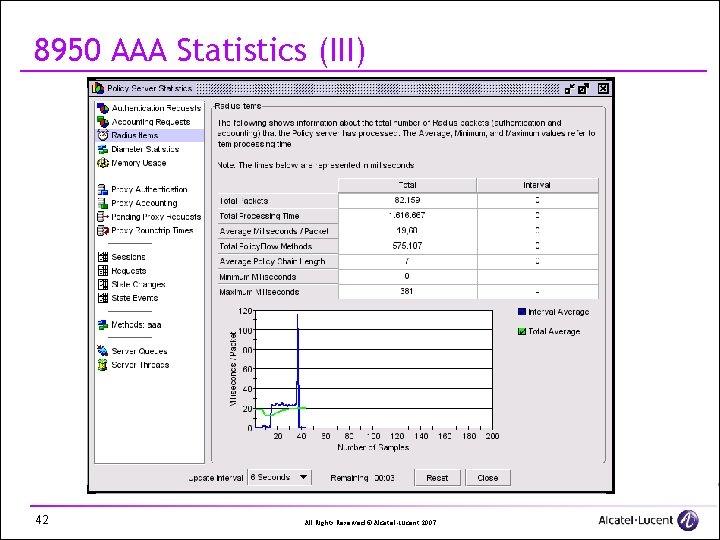
Task: Open Server Threads statistics
Action: pyautogui.click(x=140, y=365)
